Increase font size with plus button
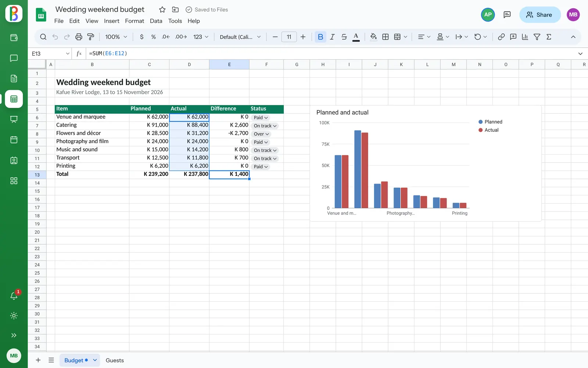 303,37
